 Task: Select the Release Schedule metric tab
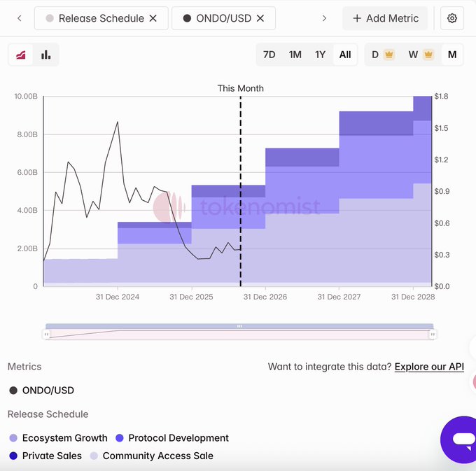101,18
